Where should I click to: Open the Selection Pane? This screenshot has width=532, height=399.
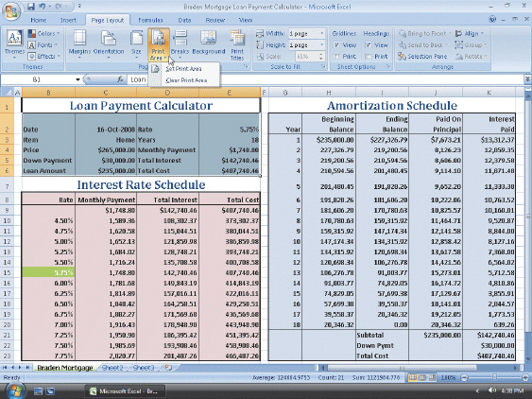(x=422, y=57)
